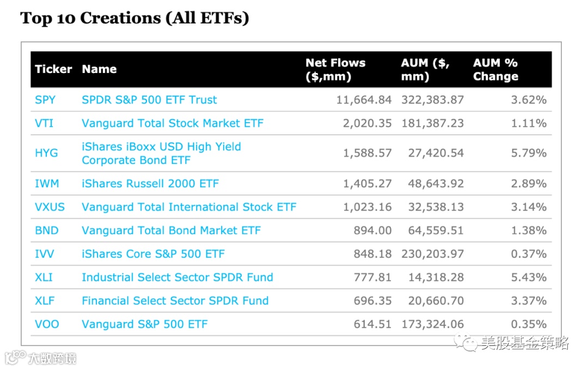
Task: Click the SPY ticker link
Action: coord(45,100)
